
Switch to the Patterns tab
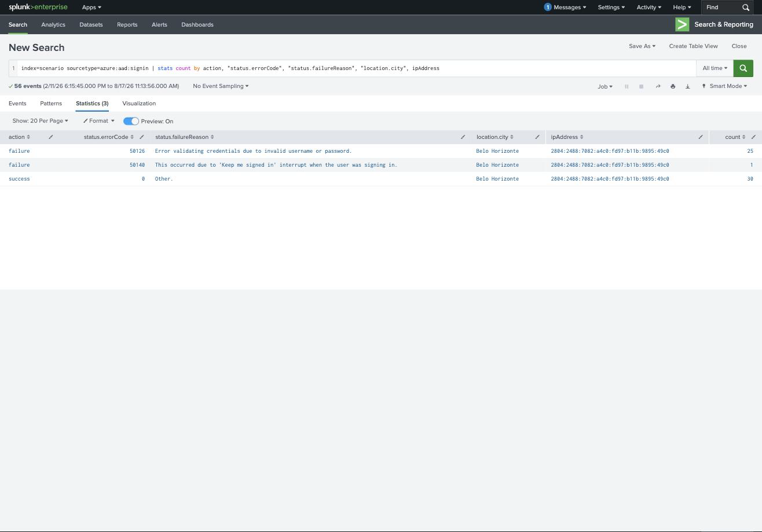(51, 104)
